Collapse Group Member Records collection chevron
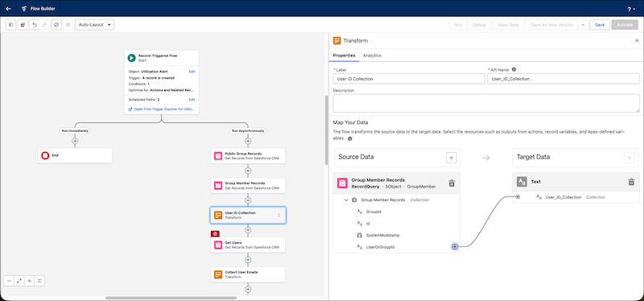 pos(346,200)
